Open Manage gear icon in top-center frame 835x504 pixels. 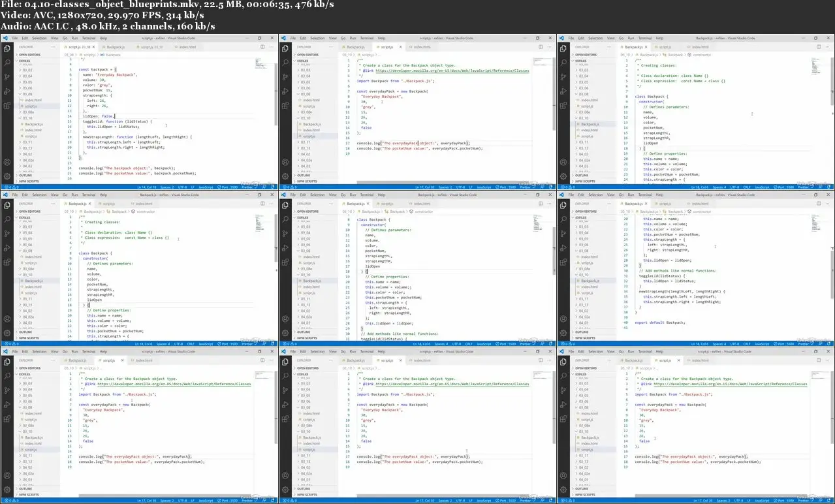click(x=285, y=176)
